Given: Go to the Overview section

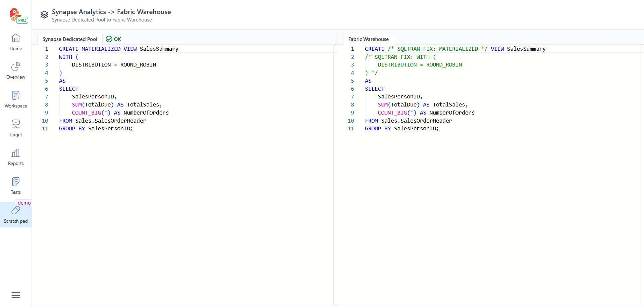Looking at the screenshot, I should coord(16,71).
